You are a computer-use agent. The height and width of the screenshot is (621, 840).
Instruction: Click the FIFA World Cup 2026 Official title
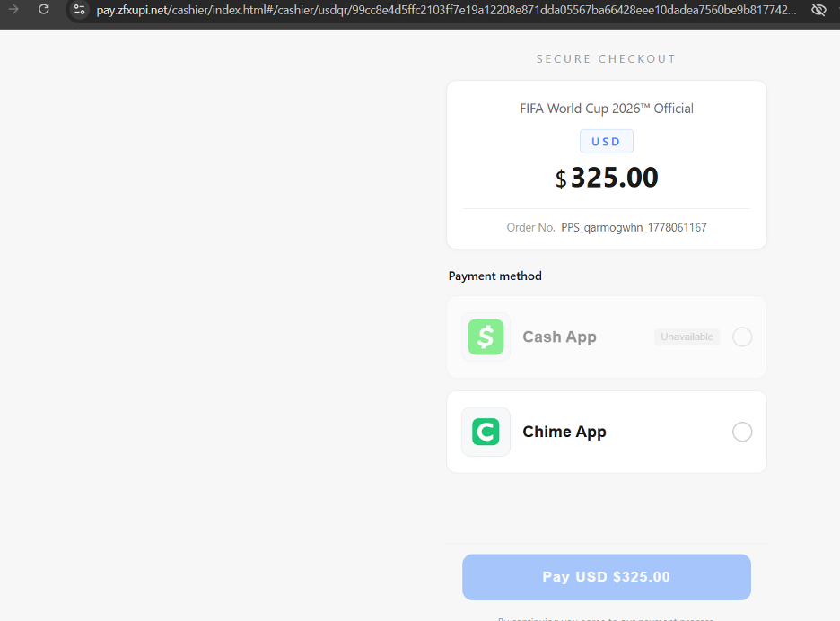click(x=607, y=109)
